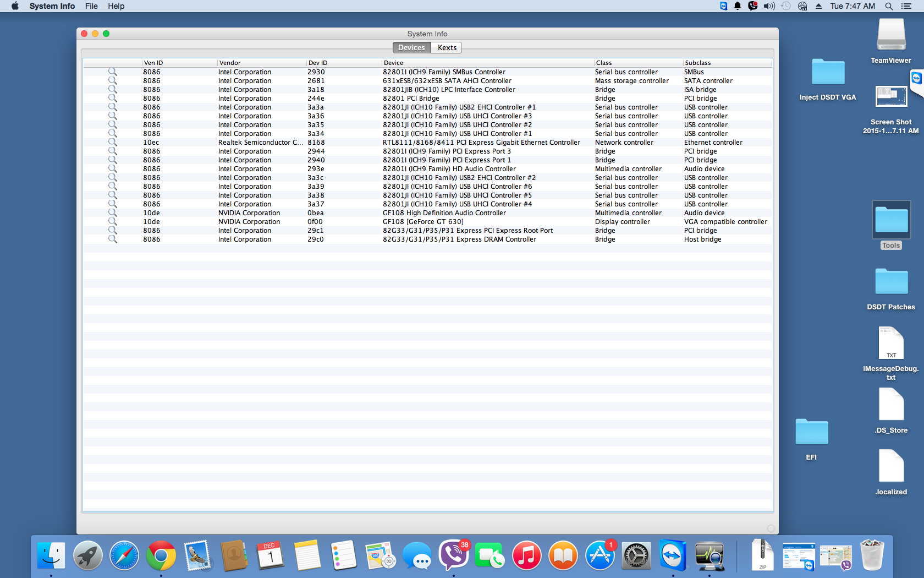Open the File menu
Screen dimensions: 924x578
click(x=91, y=6)
